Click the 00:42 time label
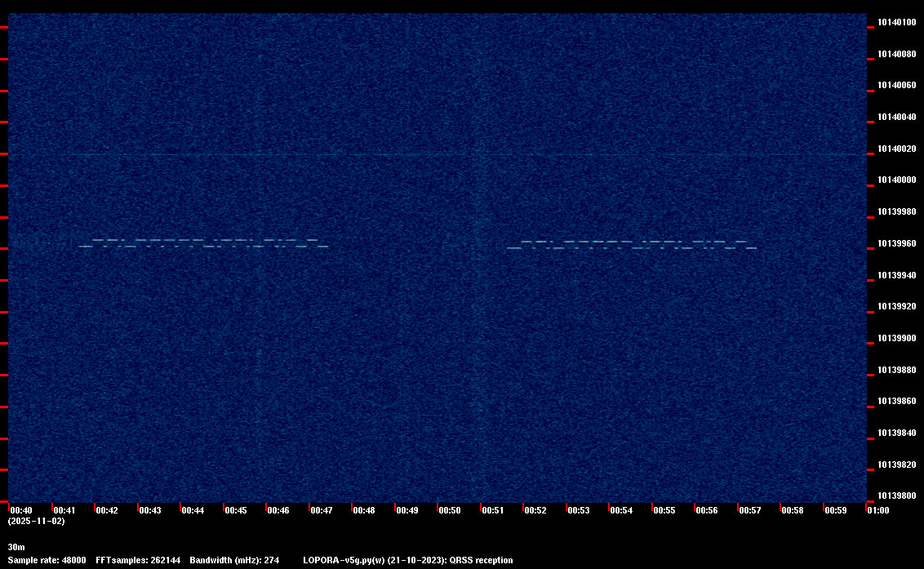The image size is (924, 569). [107, 510]
